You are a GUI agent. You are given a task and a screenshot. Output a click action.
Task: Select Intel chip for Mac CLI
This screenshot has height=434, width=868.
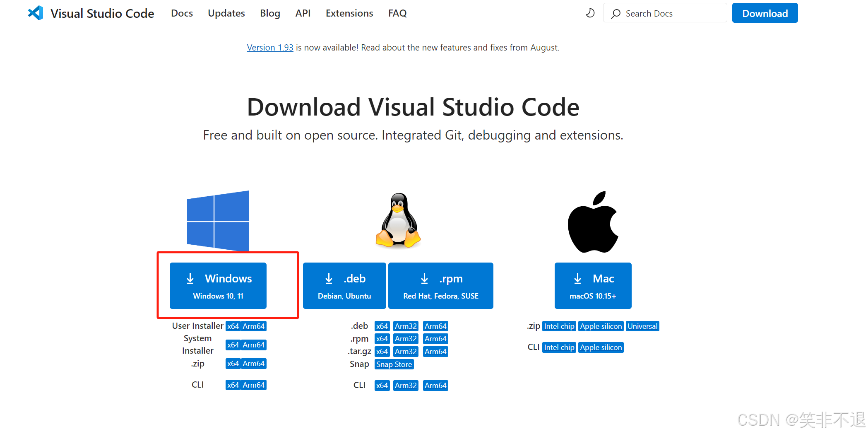pos(559,347)
